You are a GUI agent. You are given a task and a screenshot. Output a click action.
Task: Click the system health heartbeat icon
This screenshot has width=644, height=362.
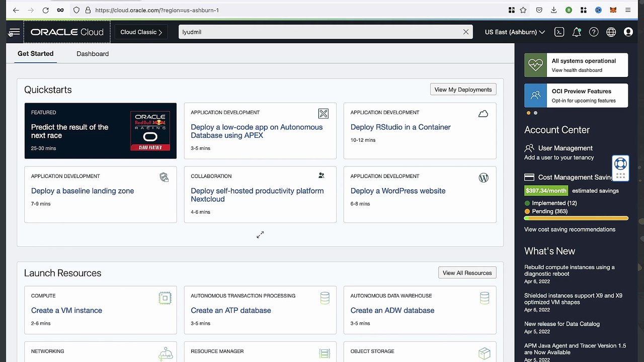click(x=536, y=65)
